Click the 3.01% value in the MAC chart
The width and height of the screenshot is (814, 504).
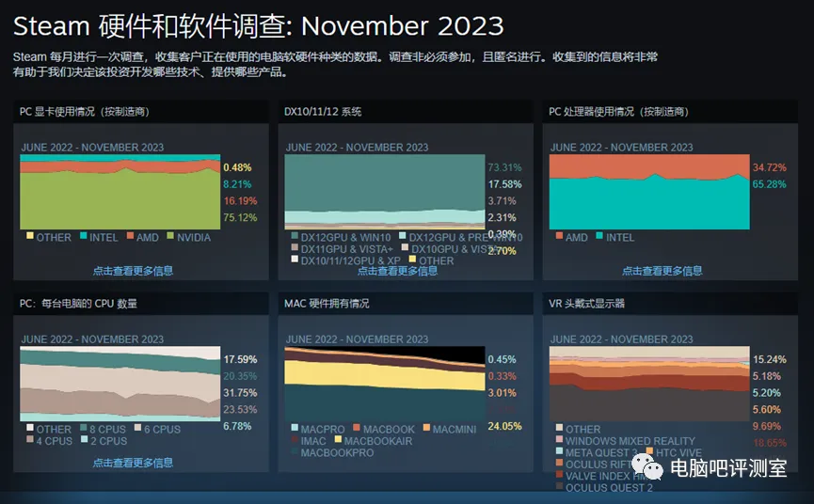click(502, 392)
